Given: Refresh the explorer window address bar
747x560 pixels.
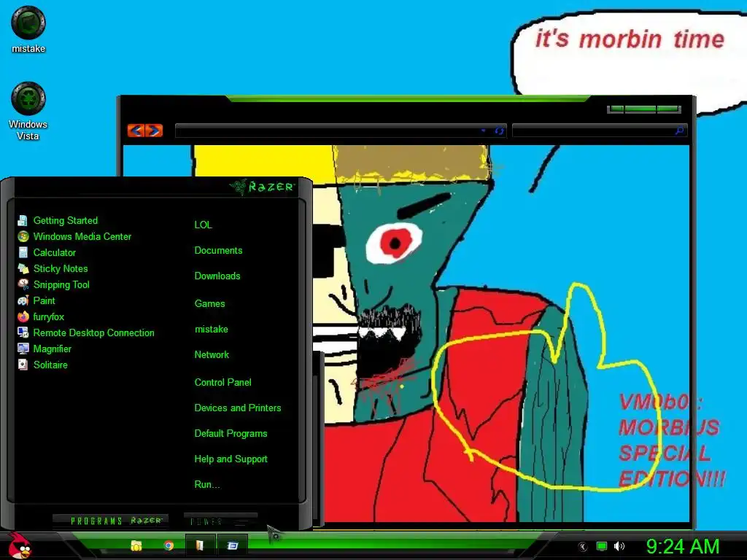Looking at the screenshot, I should click(x=499, y=131).
